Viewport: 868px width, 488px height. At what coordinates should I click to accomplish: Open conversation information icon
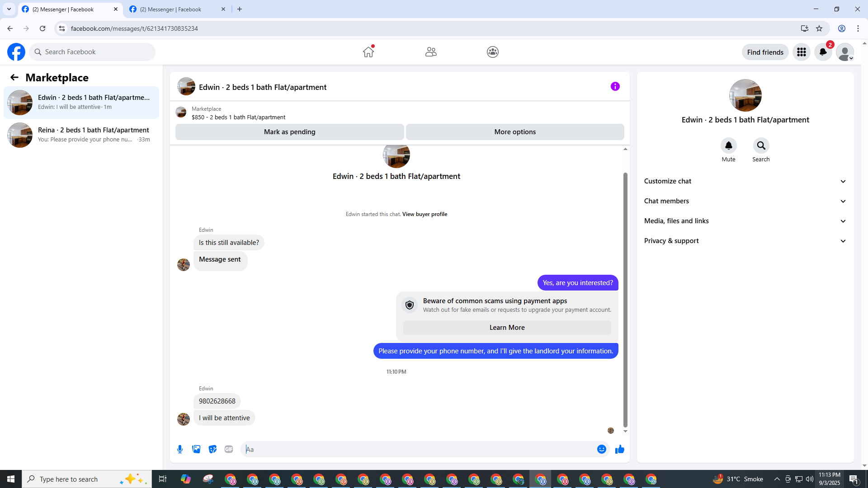(x=615, y=86)
